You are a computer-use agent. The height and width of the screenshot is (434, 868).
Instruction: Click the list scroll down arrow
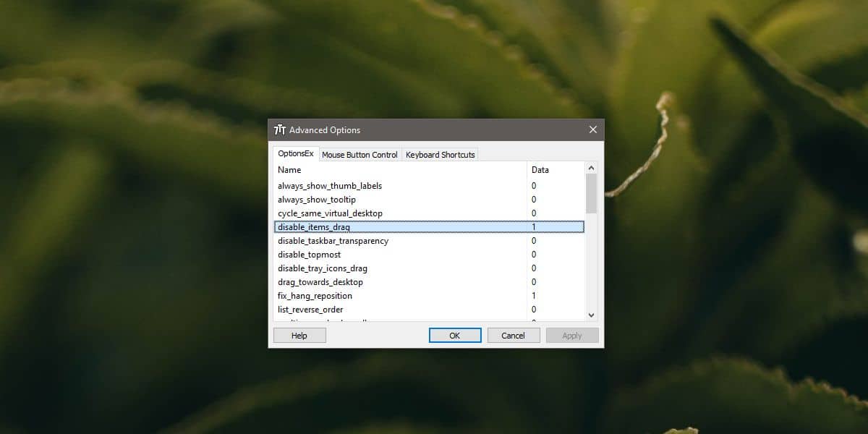pos(591,315)
